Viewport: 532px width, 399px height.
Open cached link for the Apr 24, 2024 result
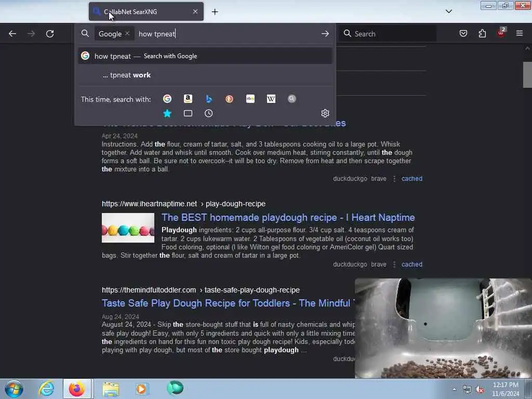(x=412, y=179)
